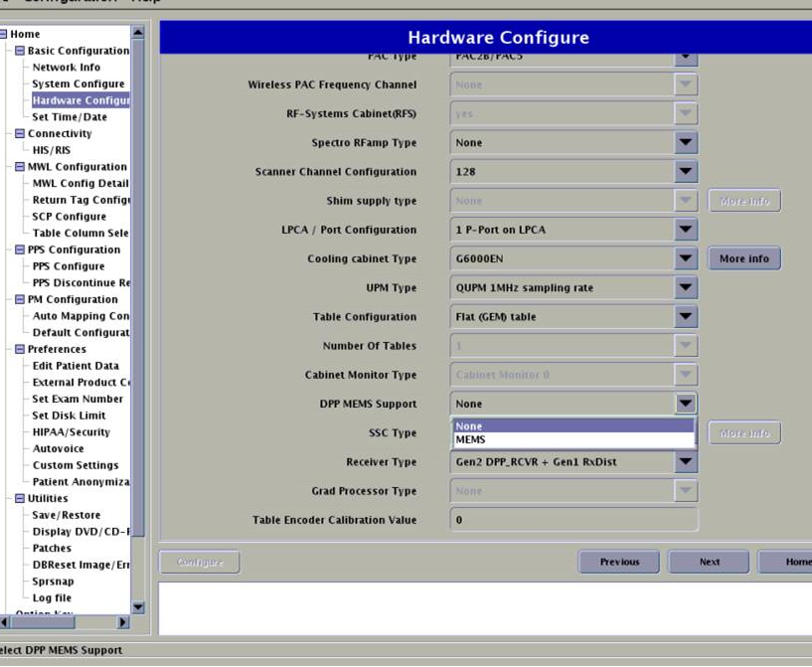Open Network Info in the tree
The image size is (812, 667).
[x=66, y=68]
